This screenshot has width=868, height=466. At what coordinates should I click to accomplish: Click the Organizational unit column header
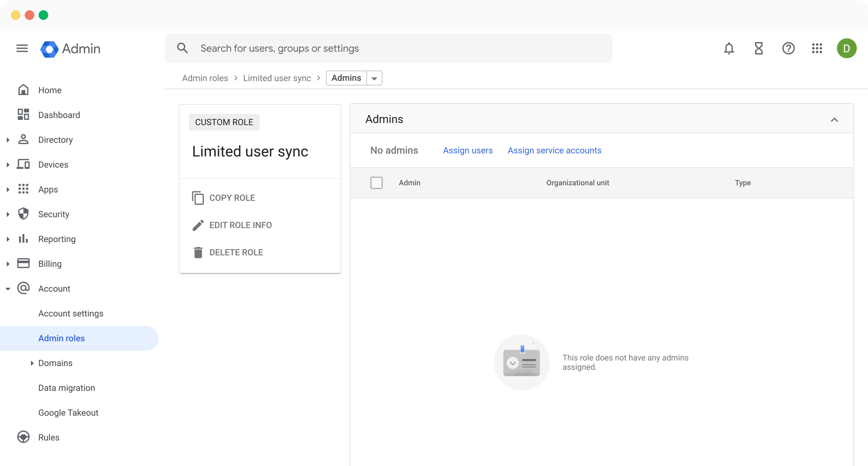[x=577, y=183]
